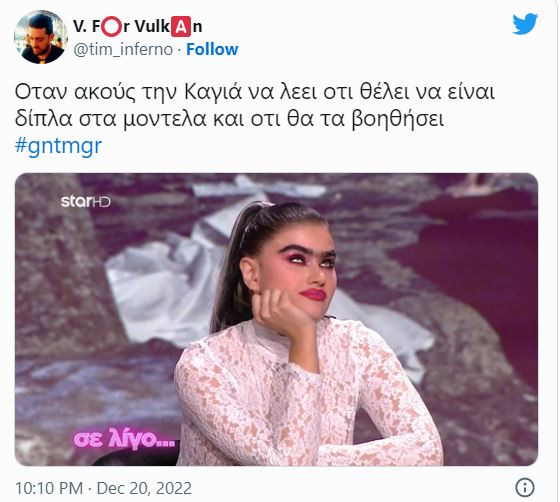Click the starHD watermark in the image

tap(86, 201)
